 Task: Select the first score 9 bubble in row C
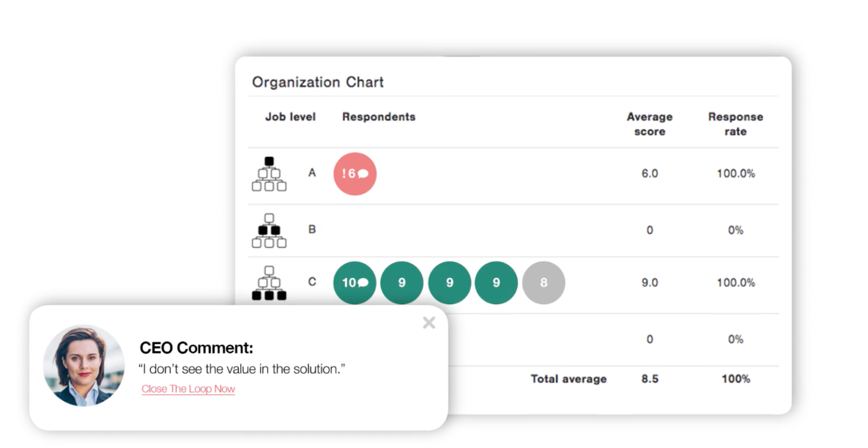pos(402,283)
